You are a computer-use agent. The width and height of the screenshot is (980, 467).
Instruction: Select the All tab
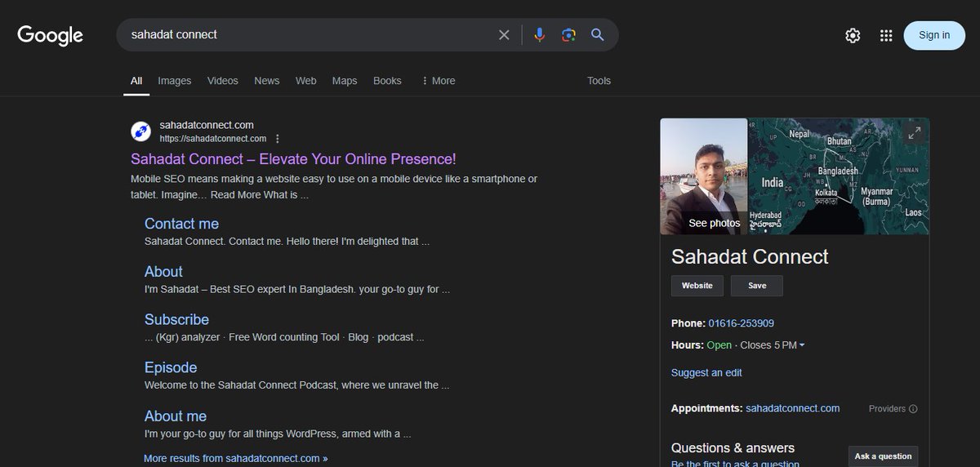pos(136,81)
